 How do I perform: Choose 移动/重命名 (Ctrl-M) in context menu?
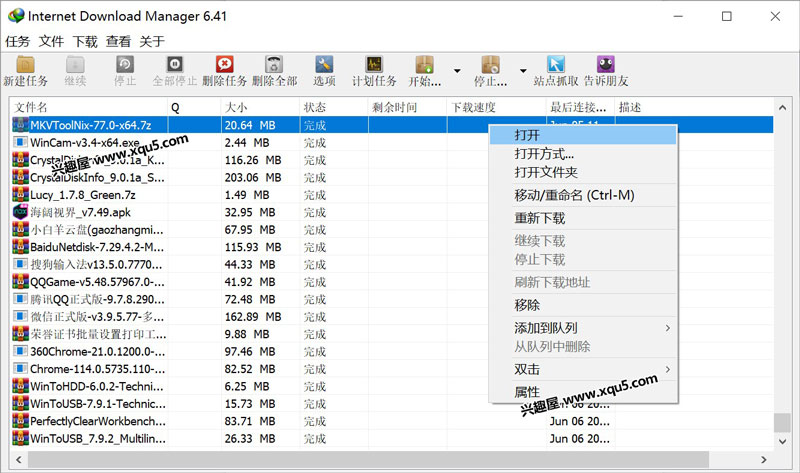(x=583, y=195)
